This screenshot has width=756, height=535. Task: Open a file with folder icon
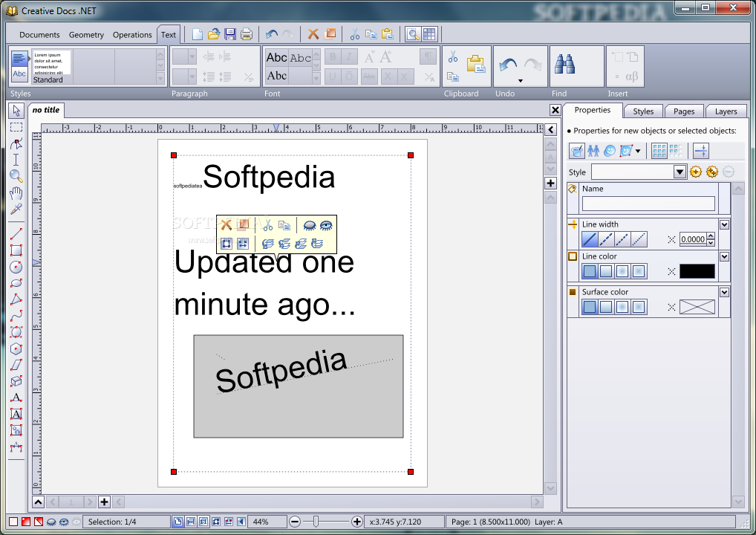(x=214, y=34)
